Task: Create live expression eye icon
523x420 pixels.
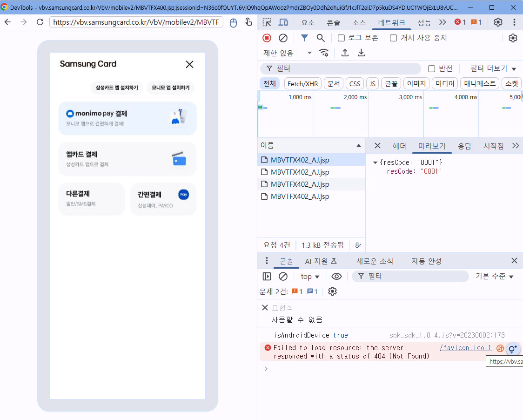Action: (336, 277)
